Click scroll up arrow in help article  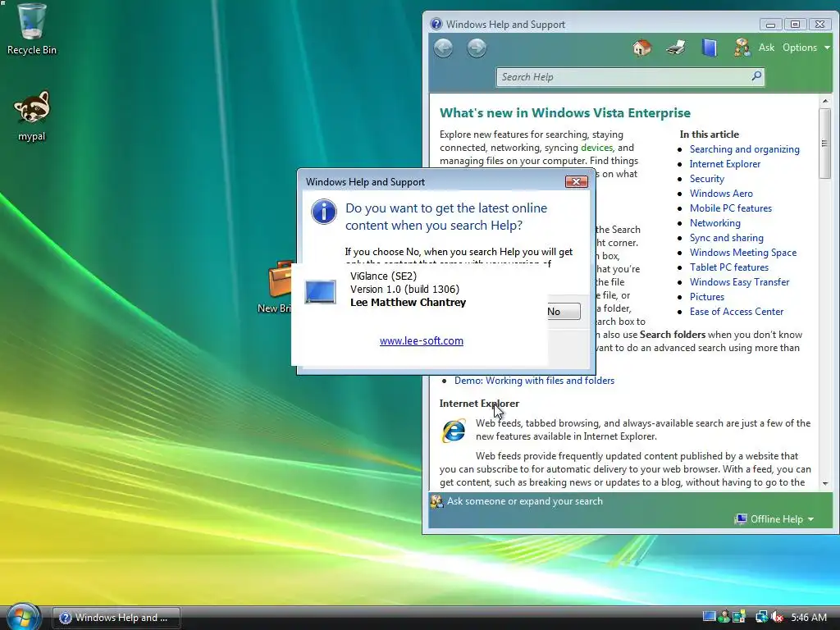(x=825, y=101)
